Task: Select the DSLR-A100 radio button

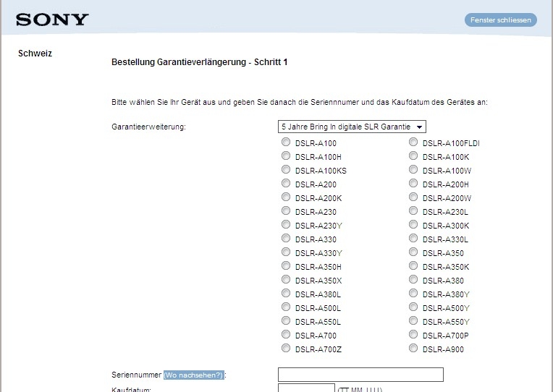Action: 286,142
